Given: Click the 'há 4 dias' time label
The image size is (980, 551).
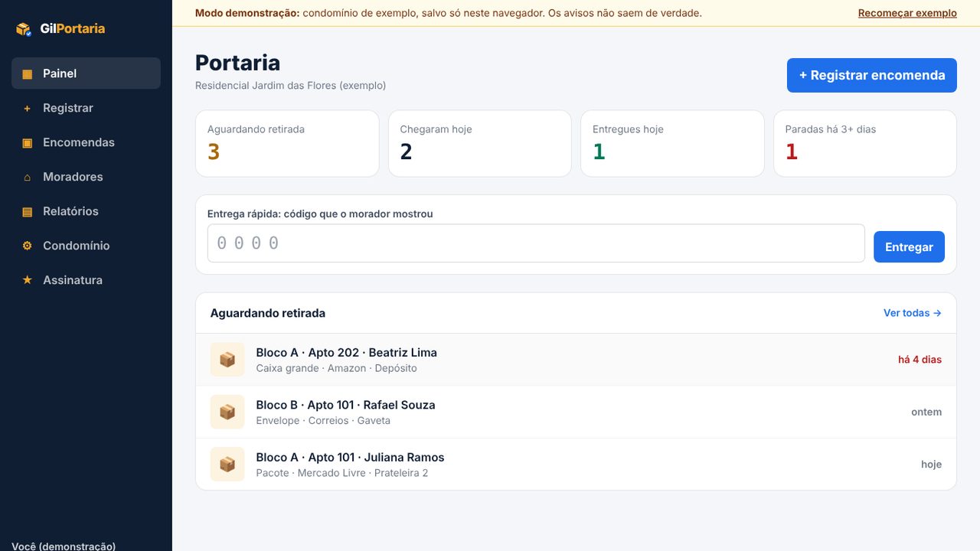Looking at the screenshot, I should point(920,360).
